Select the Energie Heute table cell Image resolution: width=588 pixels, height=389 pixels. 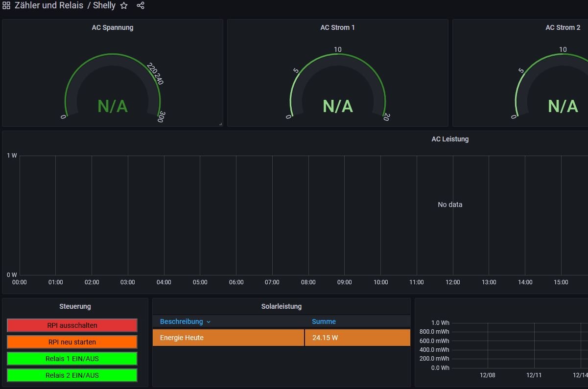228,338
